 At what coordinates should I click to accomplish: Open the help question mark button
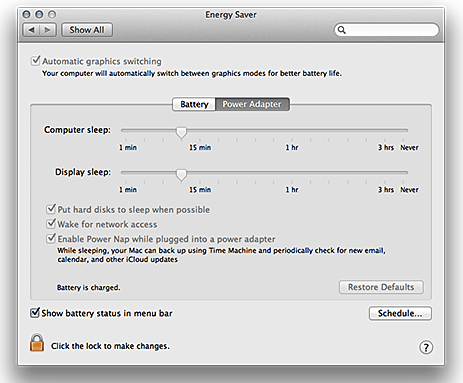coord(426,347)
